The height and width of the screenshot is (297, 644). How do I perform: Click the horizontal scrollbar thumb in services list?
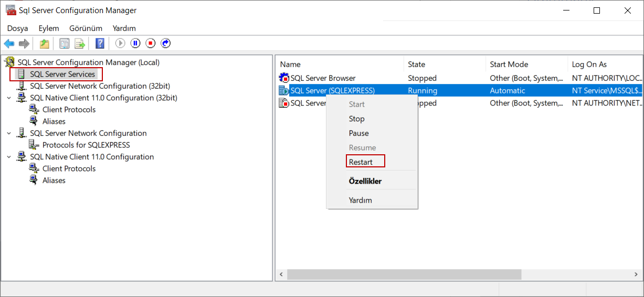(404, 274)
